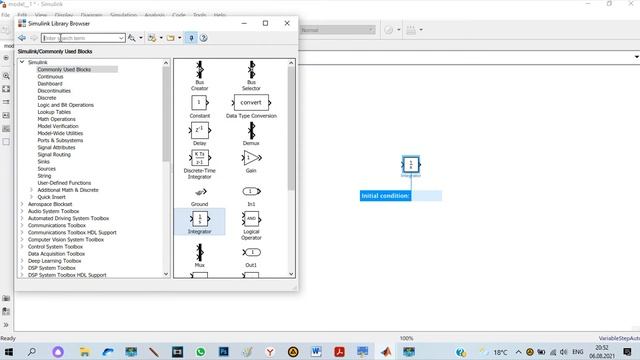Select the Bus Selector block

(251, 76)
